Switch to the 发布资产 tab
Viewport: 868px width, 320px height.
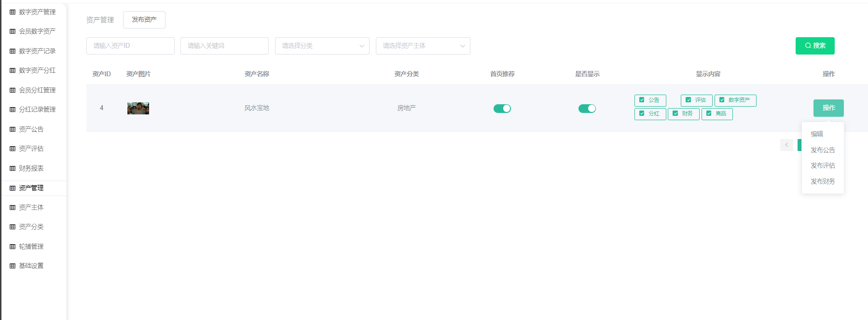point(144,20)
